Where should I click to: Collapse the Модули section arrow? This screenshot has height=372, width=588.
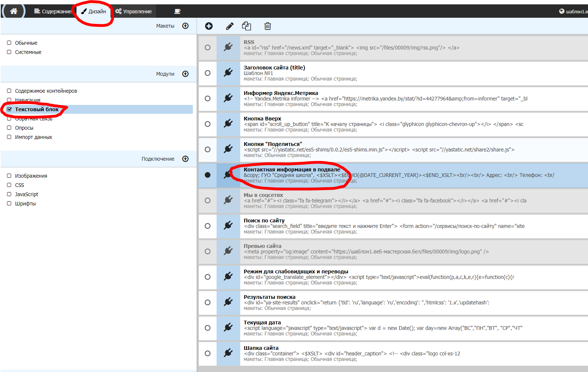tap(186, 74)
